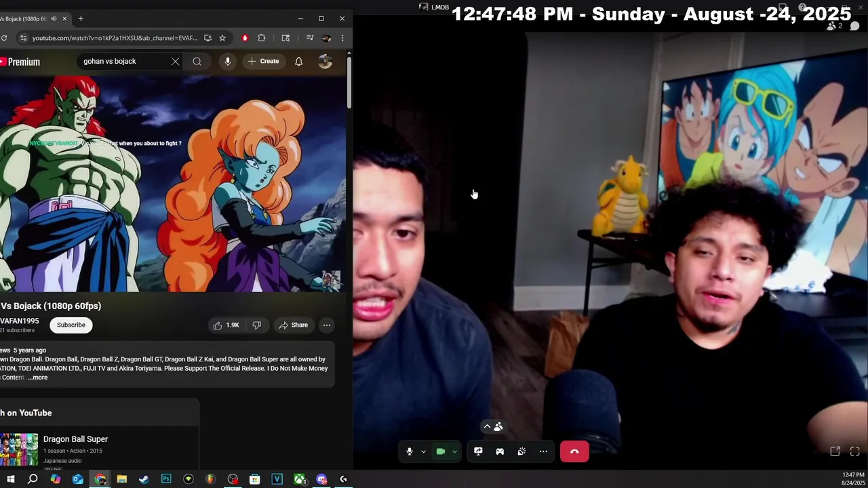
Task: Click the YouTube page vertical scrollbar
Action: coord(349,81)
